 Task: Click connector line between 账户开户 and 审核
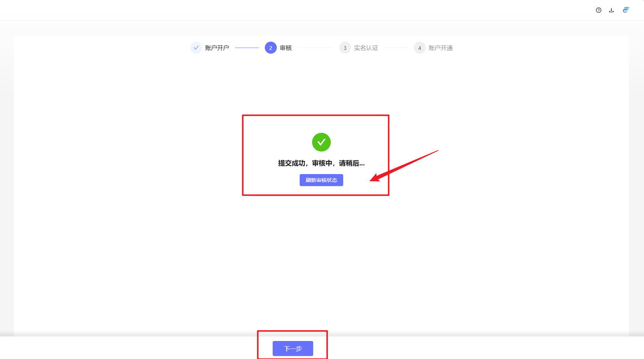pyautogui.click(x=247, y=48)
